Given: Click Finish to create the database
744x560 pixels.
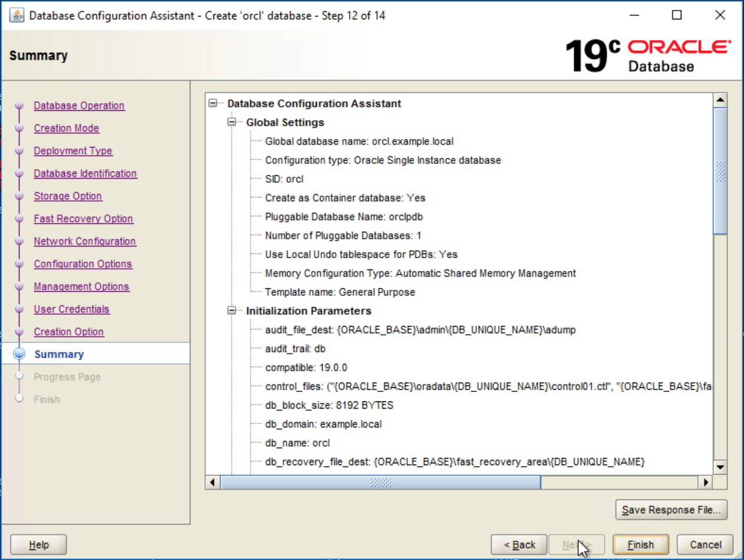Looking at the screenshot, I should tap(641, 545).
